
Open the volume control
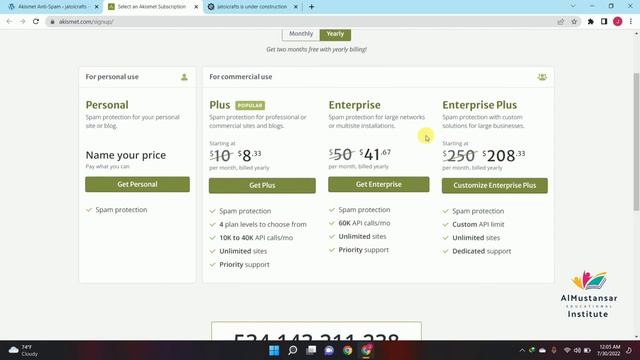(x=577, y=350)
